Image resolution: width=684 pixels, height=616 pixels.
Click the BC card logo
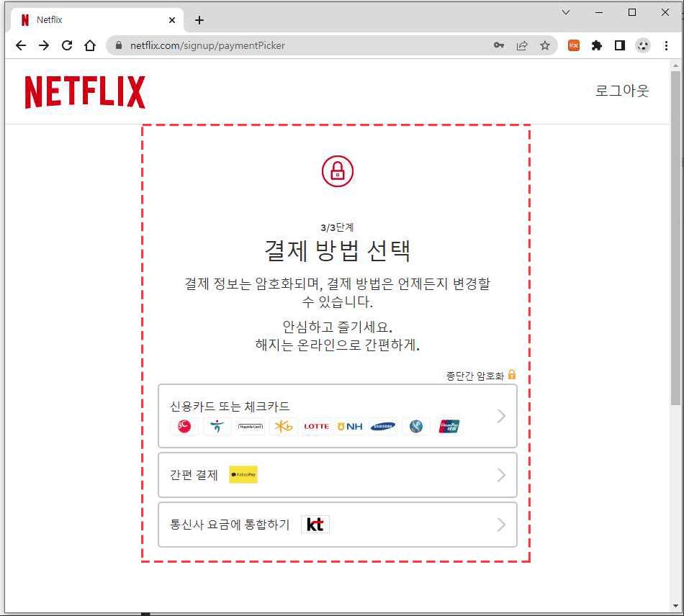point(184,426)
